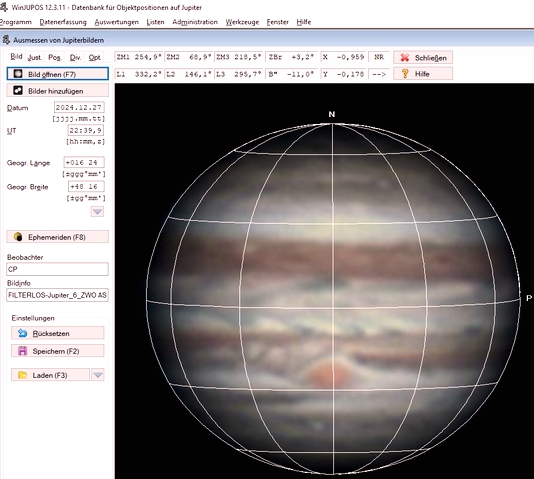Click the Beobachter text field containing CP
The height and width of the screenshot is (479, 534).
coord(58,269)
